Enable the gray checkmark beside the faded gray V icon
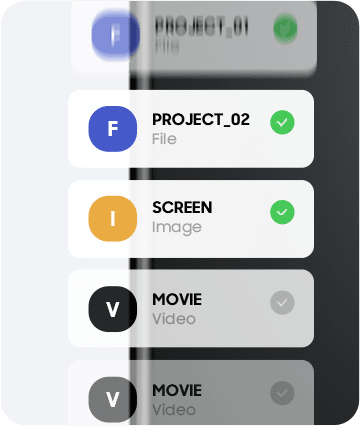 point(282,393)
